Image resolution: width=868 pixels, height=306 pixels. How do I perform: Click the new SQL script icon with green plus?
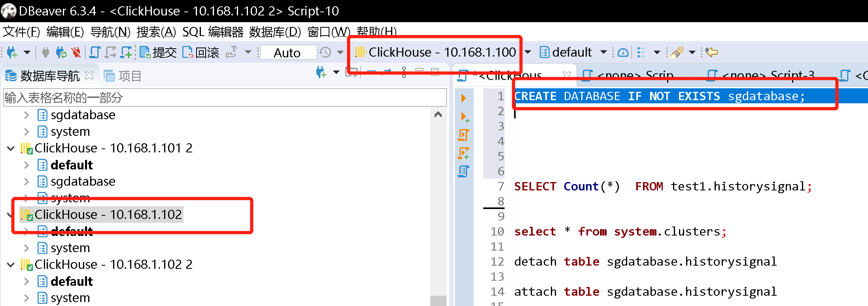point(126,52)
